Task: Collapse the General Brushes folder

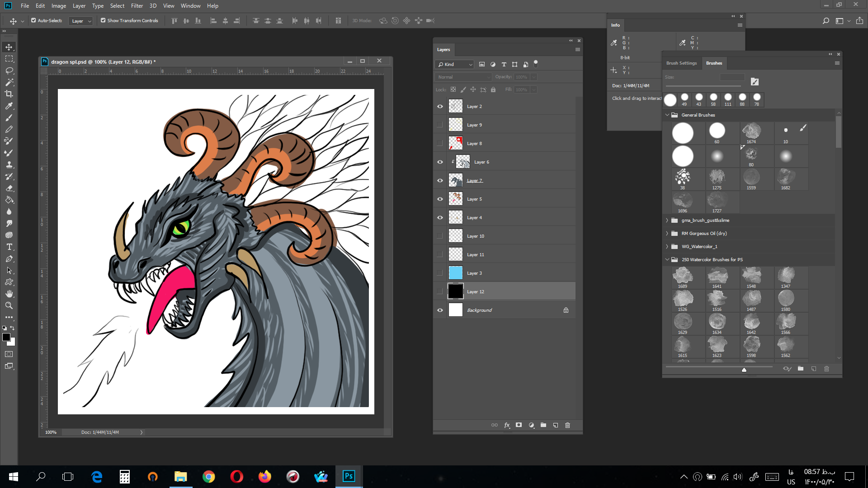Action: (x=667, y=115)
